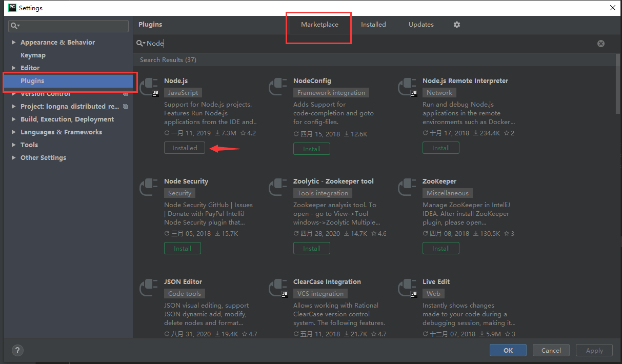Open the help question mark icon

click(17, 351)
